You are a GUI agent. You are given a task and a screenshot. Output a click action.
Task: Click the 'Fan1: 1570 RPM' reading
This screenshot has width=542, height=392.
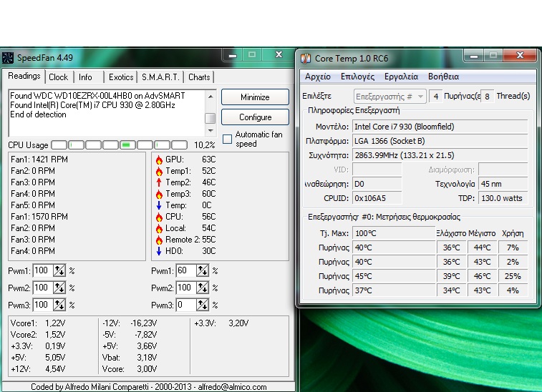[39, 217]
